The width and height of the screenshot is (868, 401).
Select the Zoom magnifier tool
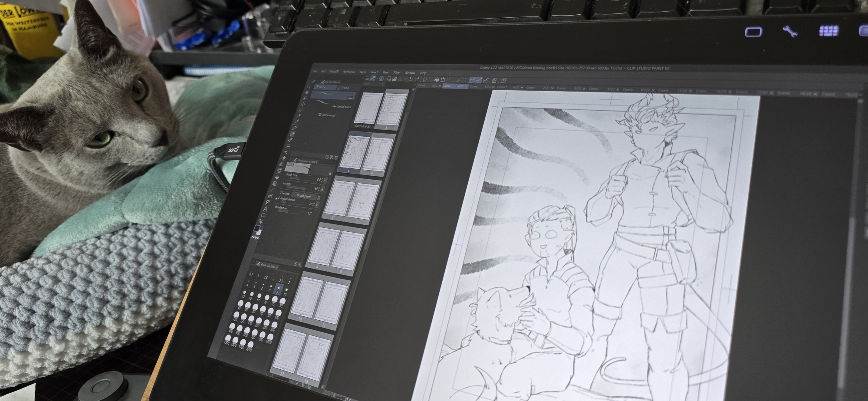pyautogui.click(x=309, y=87)
